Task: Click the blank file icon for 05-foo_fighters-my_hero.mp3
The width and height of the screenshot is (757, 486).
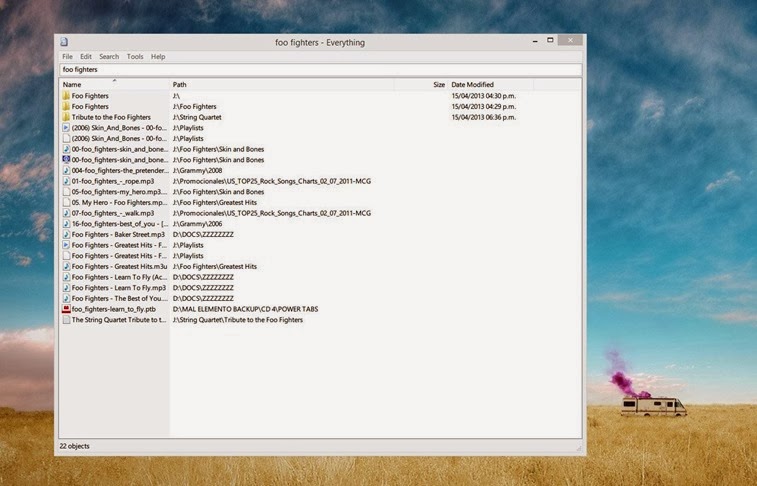Action: 66,192
